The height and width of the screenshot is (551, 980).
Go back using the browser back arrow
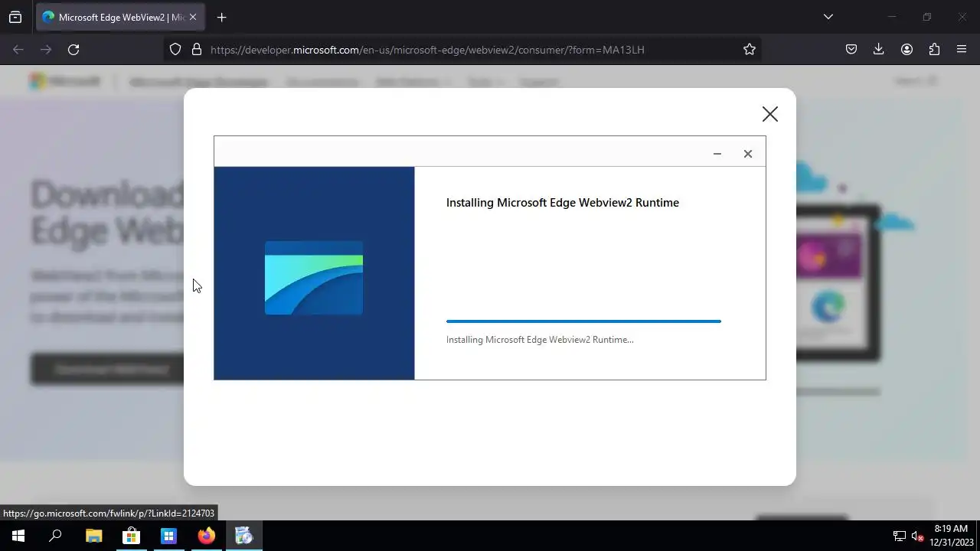tap(18, 50)
